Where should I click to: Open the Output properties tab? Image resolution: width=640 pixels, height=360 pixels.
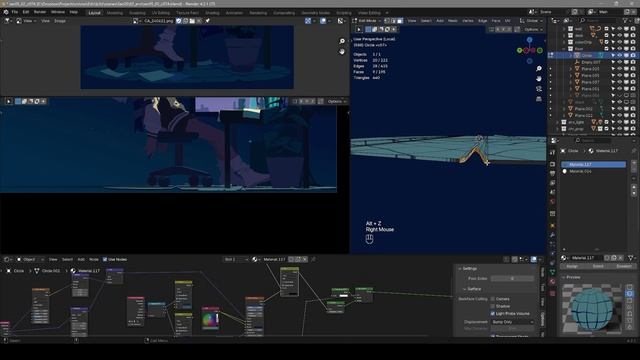tap(552, 173)
